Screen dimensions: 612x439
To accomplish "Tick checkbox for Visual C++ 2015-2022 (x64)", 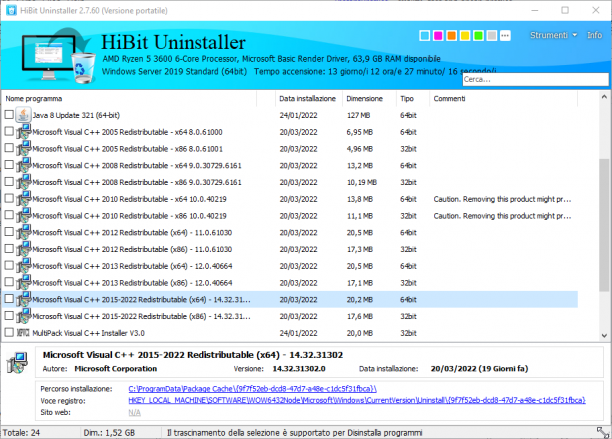I will pos(9,299).
